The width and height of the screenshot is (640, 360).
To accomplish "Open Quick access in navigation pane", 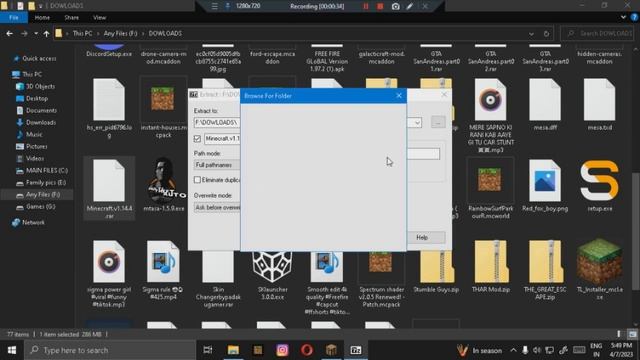I will coord(39,59).
